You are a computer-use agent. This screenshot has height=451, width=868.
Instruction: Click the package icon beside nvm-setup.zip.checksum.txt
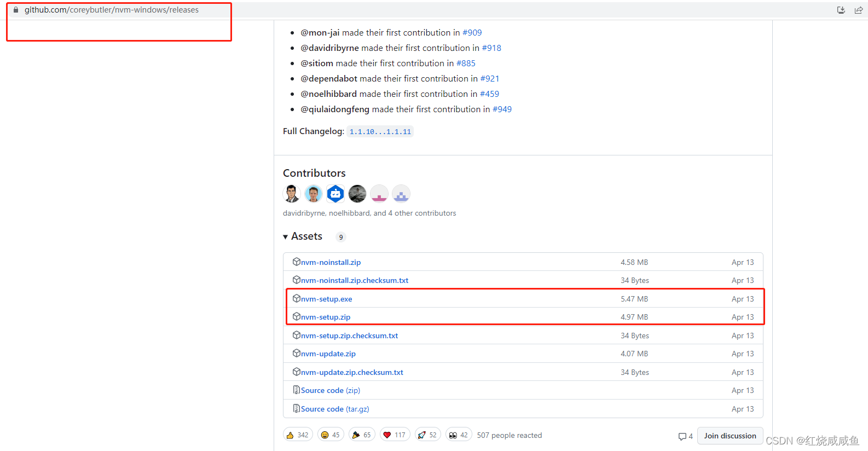point(297,335)
